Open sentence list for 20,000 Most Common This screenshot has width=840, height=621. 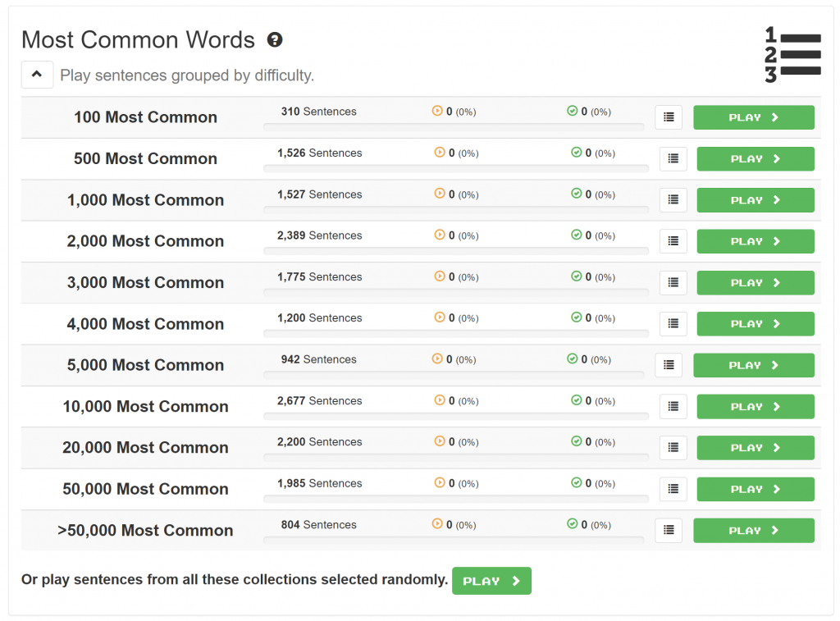click(673, 448)
